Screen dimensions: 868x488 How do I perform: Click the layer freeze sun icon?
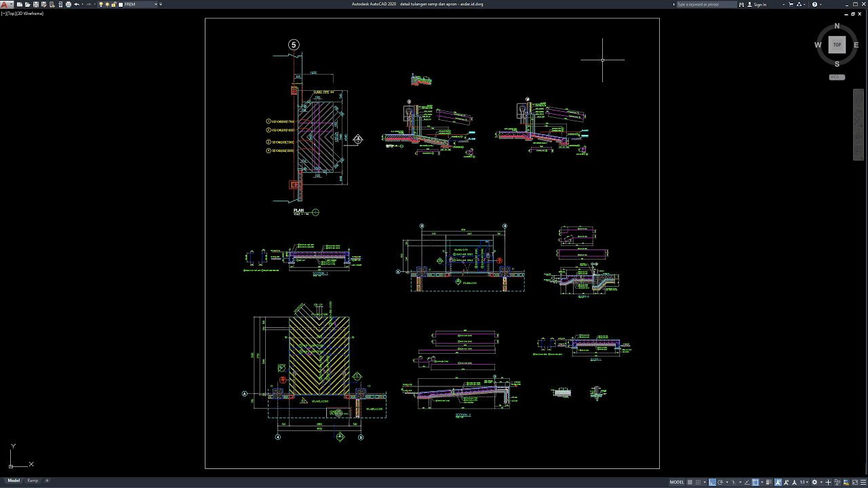tap(107, 4)
